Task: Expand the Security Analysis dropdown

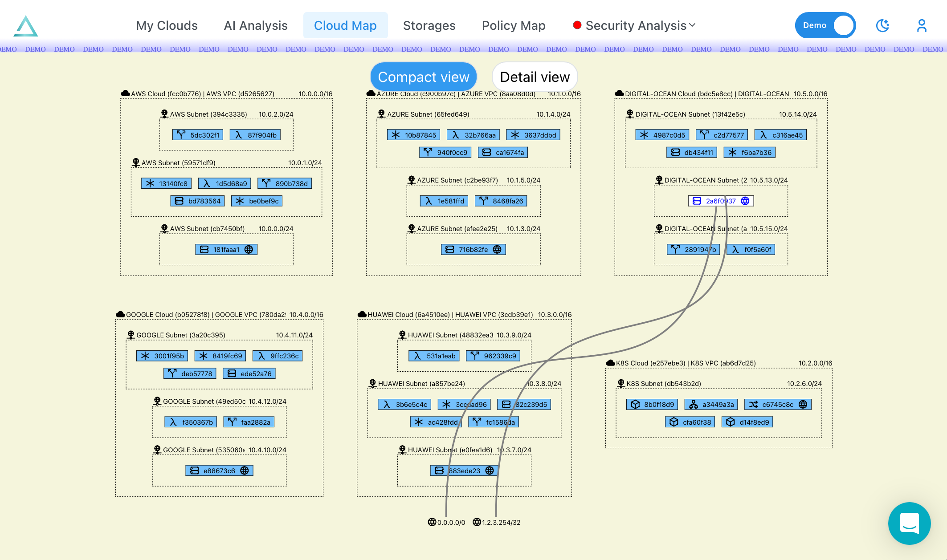Action: (634, 25)
